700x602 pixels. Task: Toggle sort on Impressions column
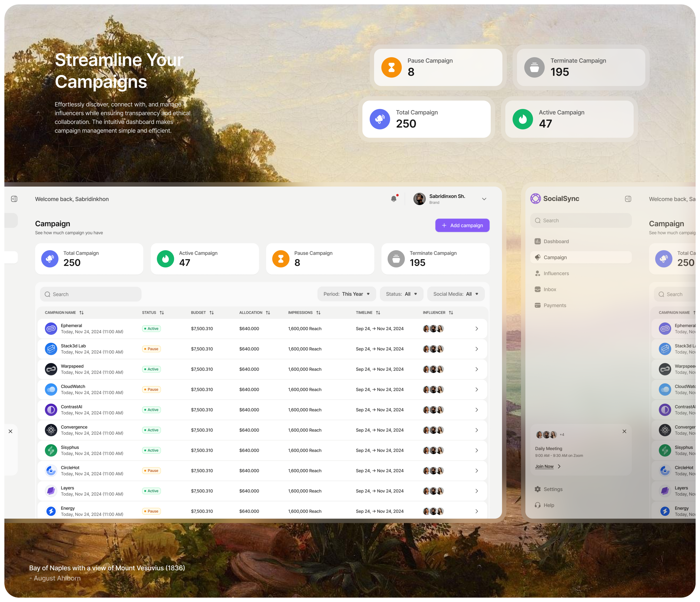pos(318,313)
